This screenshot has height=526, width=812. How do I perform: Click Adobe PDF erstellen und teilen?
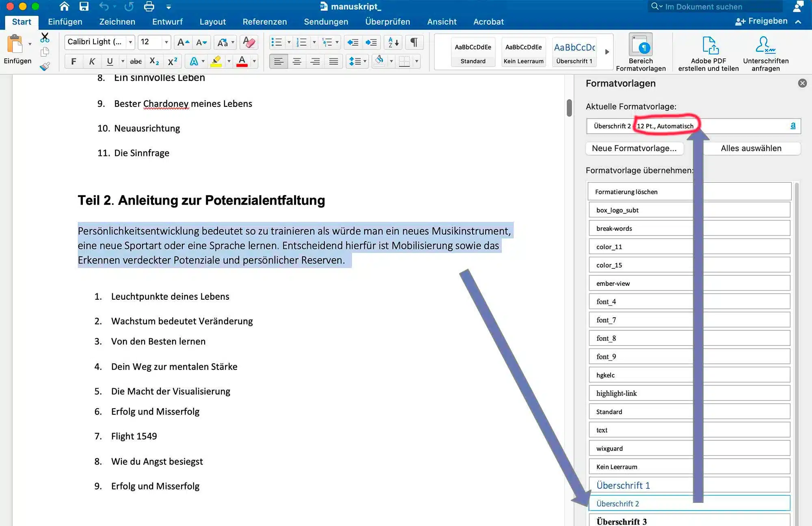708,54
